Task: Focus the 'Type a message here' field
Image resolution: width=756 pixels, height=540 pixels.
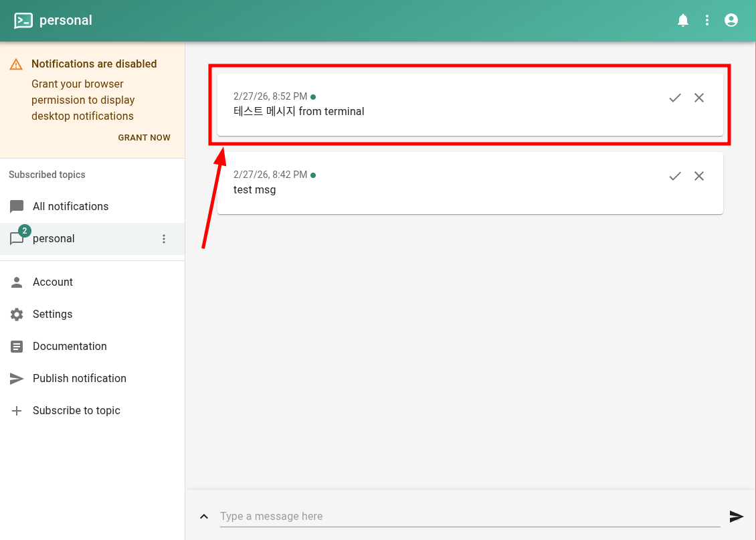Action: click(x=468, y=517)
